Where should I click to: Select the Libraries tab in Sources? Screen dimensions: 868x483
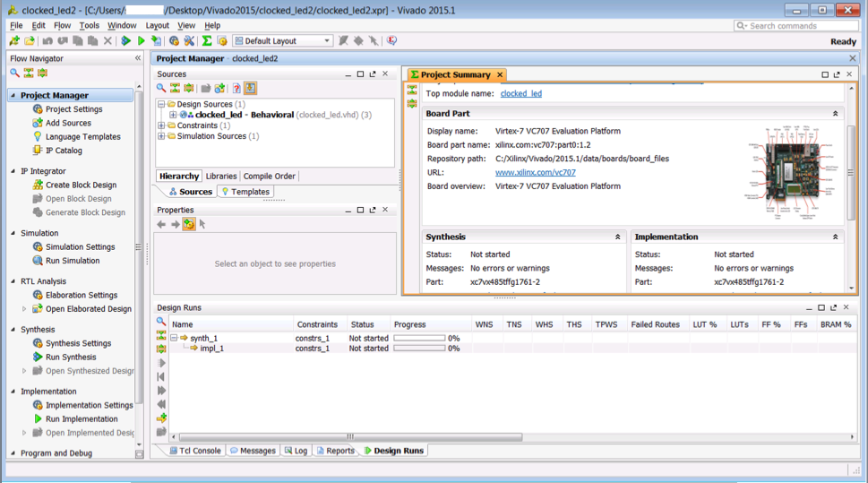pos(221,177)
